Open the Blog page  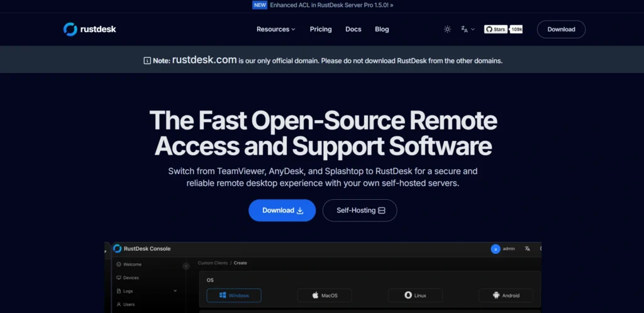click(x=382, y=29)
